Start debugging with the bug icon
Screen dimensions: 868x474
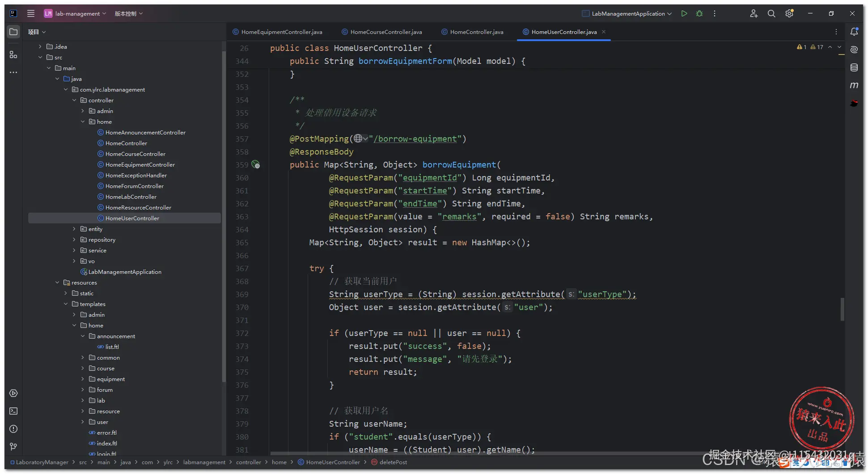pos(699,13)
